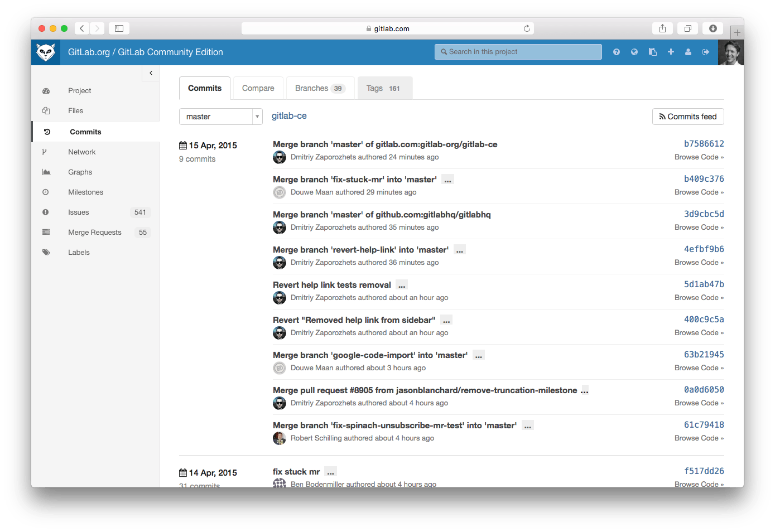
Task: Expand 'fix-spinach-unsubscribe-mr-test' commit message
Action: (x=528, y=425)
